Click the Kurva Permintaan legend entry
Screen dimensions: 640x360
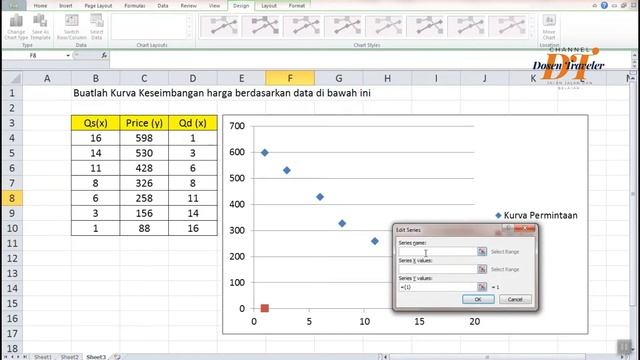[536, 215]
